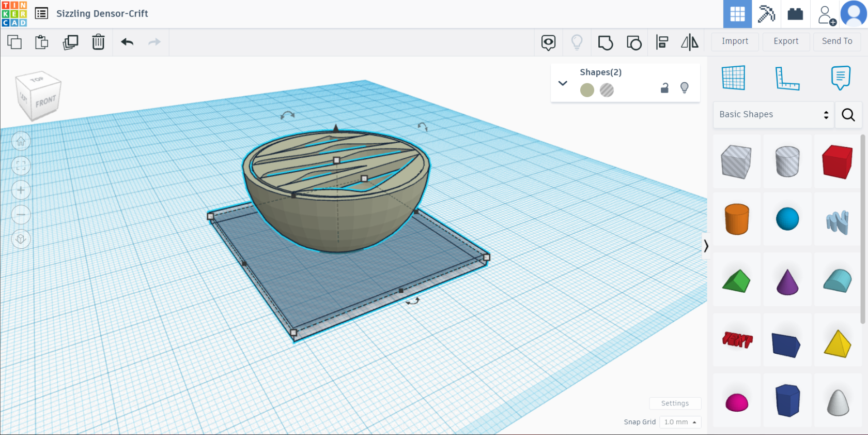The width and height of the screenshot is (868, 435).
Task: Switch to the Bricks mode
Action: coord(795,14)
